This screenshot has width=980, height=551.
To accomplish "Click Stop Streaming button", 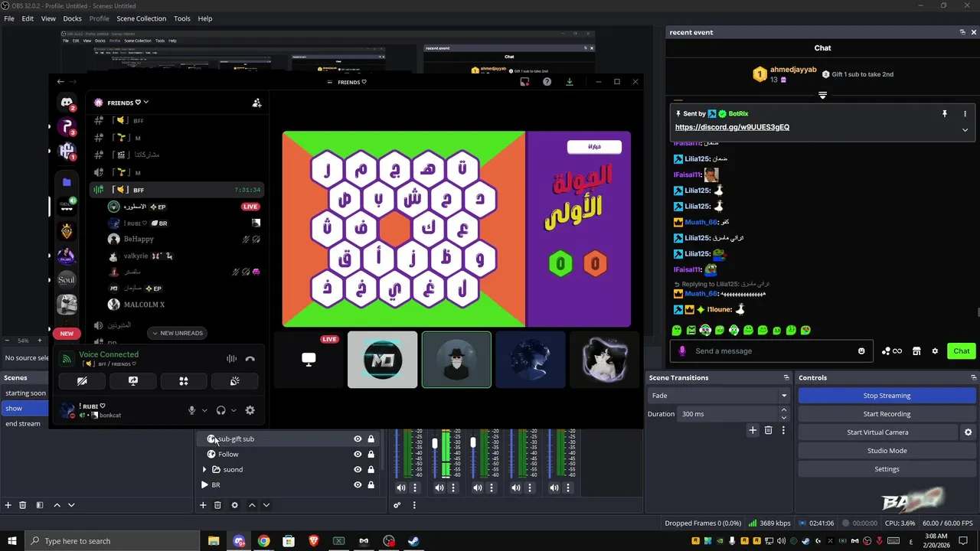I will 887,396.
